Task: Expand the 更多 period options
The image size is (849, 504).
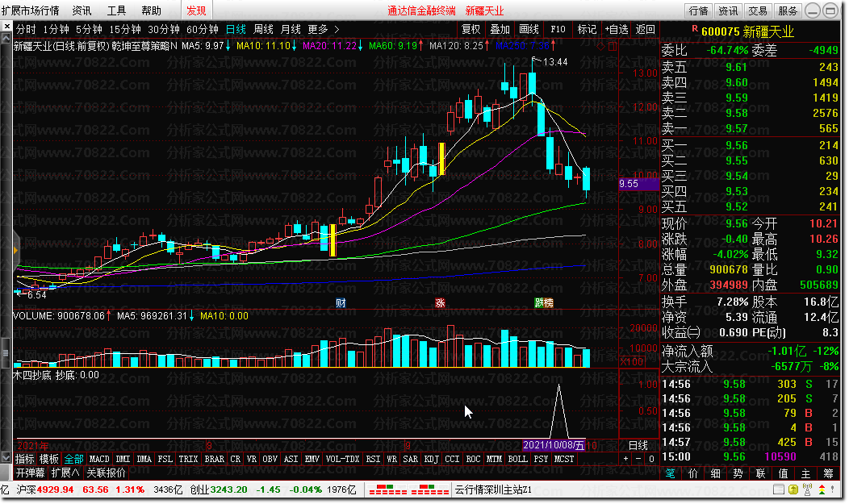Action: (x=324, y=29)
